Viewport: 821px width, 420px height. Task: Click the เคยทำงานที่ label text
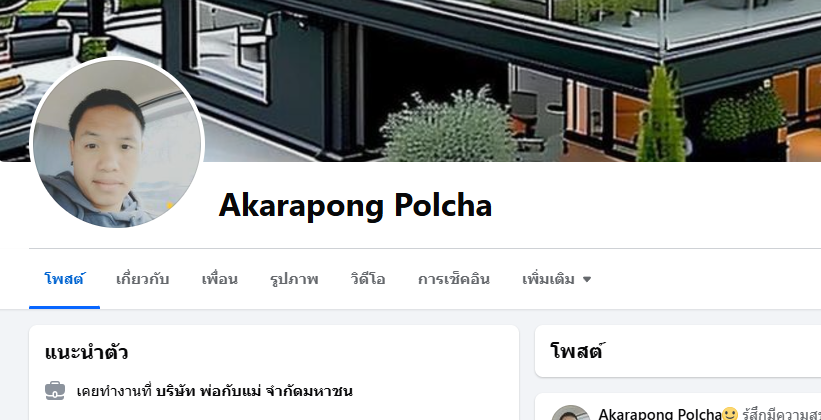click(114, 391)
